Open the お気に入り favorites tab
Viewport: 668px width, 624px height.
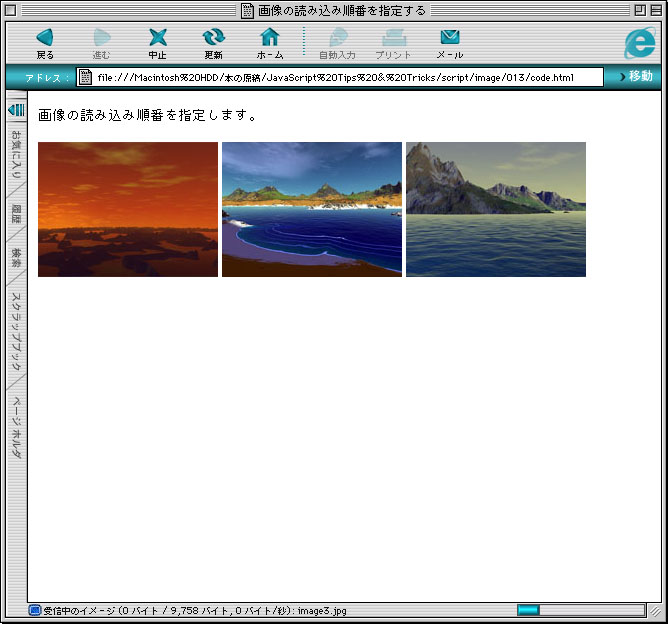tap(16, 155)
